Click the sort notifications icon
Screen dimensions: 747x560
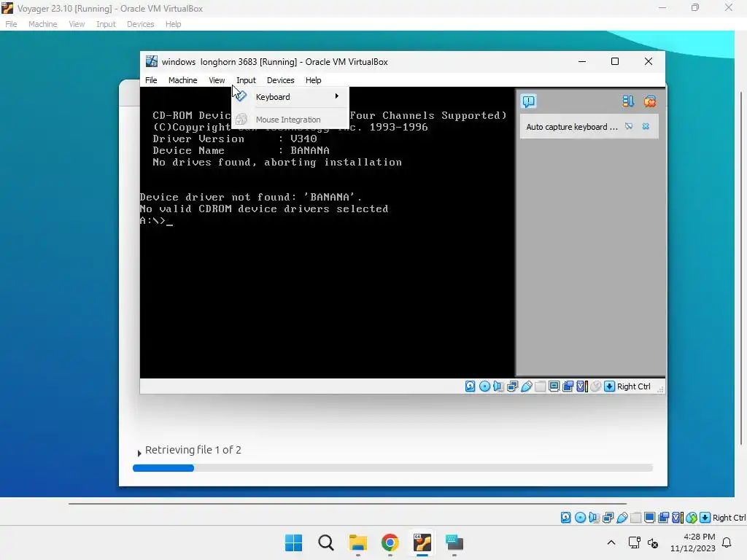[x=628, y=101]
